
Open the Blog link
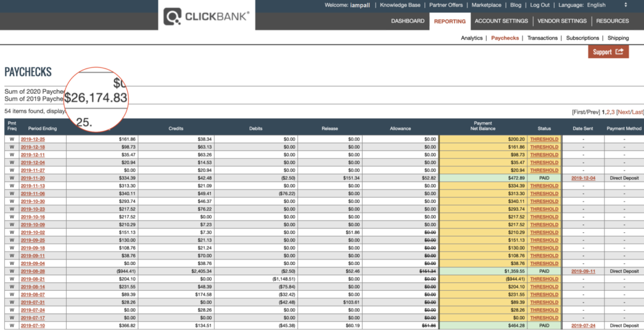[x=515, y=5]
